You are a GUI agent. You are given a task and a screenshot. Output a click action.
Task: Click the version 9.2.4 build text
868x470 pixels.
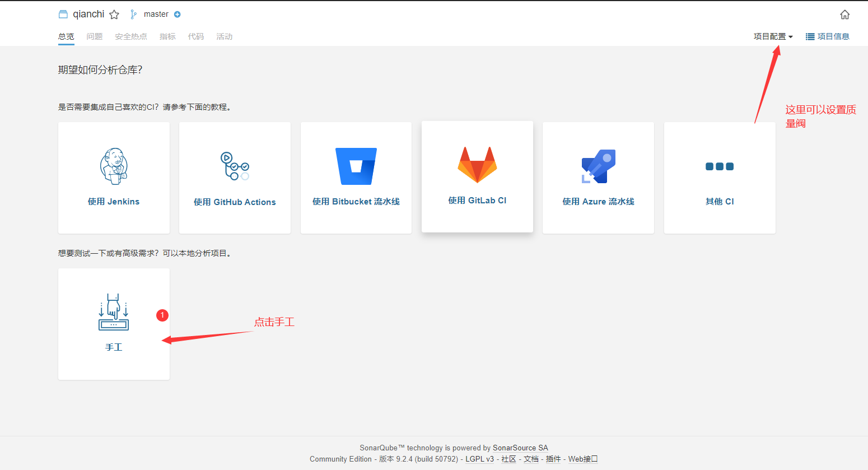pos(419,459)
